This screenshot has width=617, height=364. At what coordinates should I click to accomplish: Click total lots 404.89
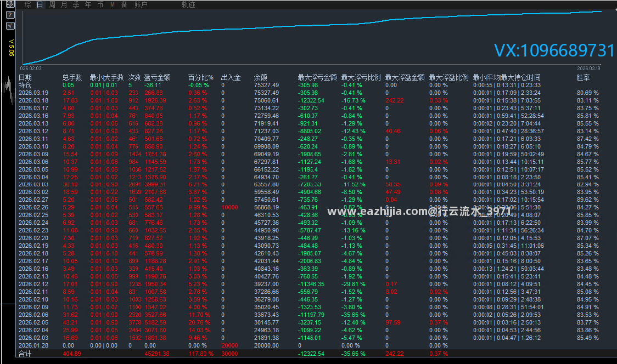[71, 354]
